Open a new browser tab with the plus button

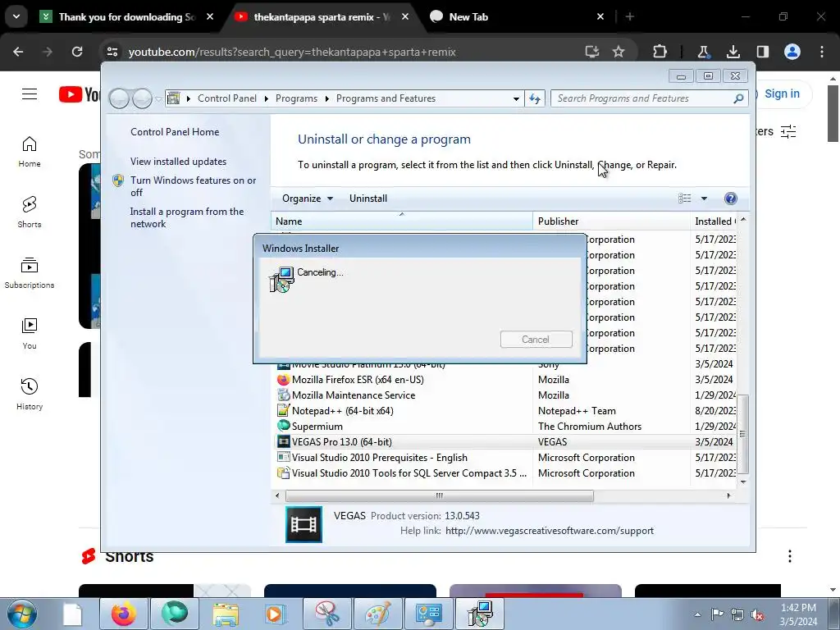(x=630, y=16)
